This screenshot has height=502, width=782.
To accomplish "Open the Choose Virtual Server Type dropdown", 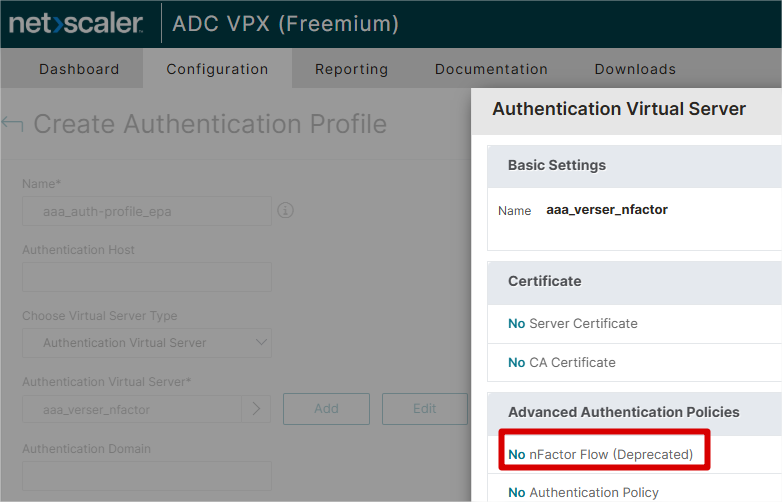I will 147,342.
